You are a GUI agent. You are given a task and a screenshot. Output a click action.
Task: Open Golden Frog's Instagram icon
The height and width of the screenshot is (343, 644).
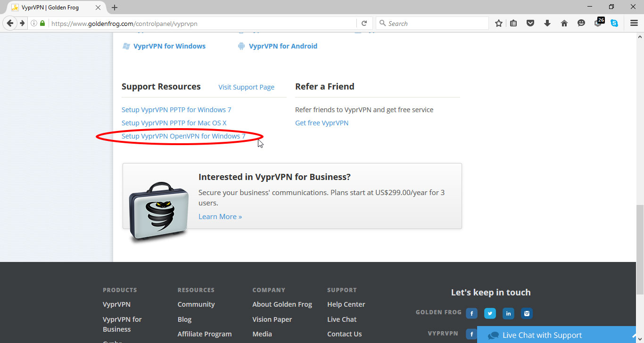pos(527,313)
